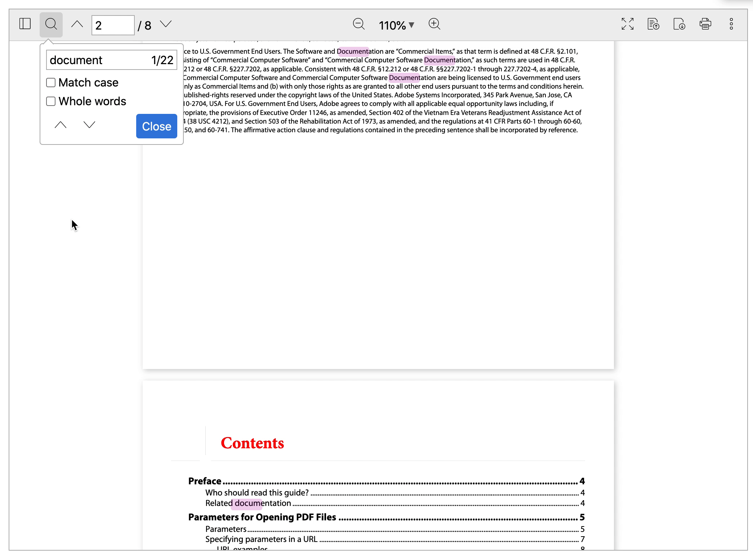Toggle the sidebar panel icon
Screen dimensions: 753x560
pos(25,24)
